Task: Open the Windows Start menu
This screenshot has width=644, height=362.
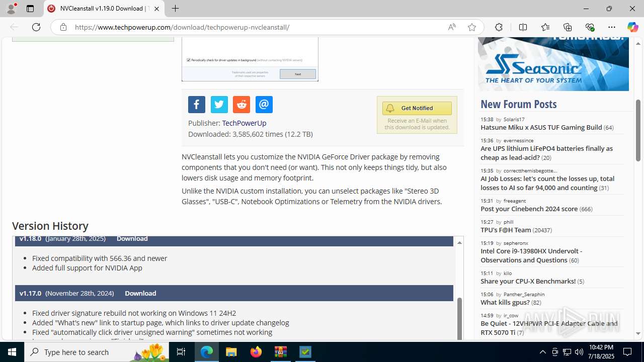Action: 12,352
